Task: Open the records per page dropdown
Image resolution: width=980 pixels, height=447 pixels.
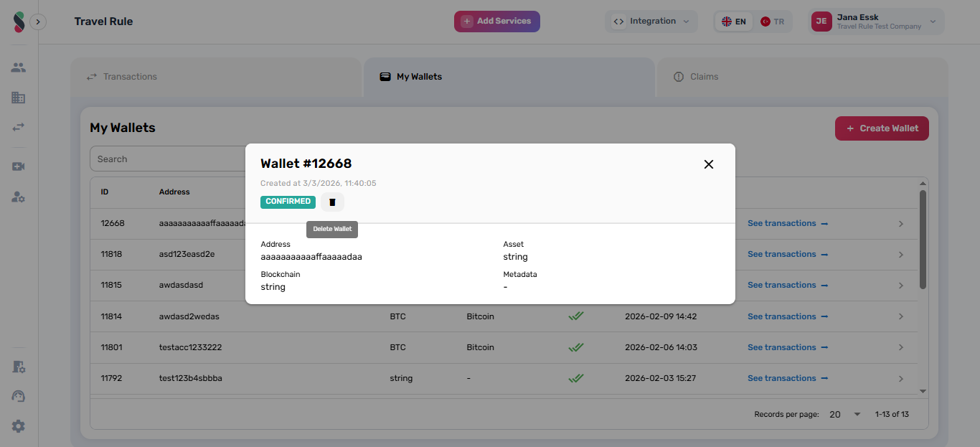Action: pos(844,415)
